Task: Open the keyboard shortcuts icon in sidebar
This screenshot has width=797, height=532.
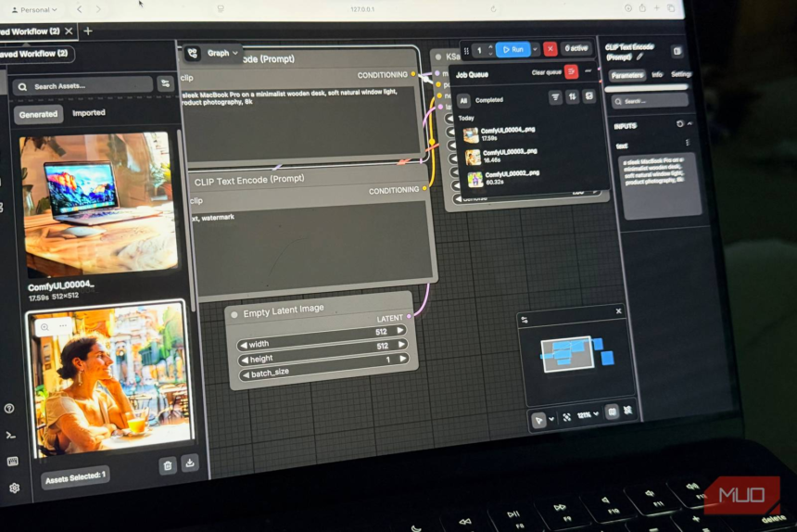Action: tap(13, 461)
